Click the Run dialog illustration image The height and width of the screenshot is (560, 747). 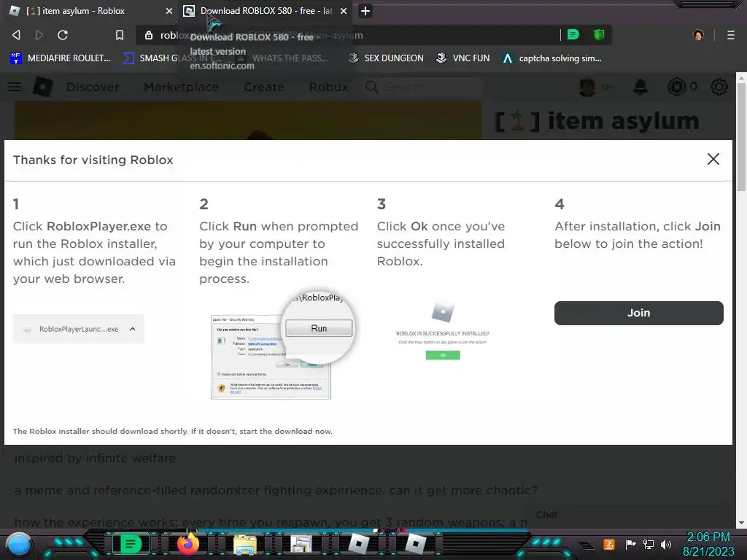pos(283,346)
